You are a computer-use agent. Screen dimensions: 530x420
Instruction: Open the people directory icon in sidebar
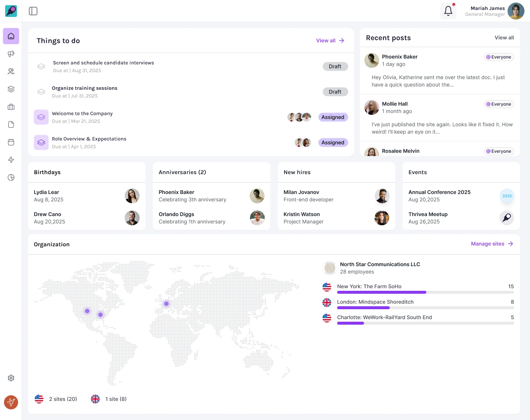coord(11,71)
